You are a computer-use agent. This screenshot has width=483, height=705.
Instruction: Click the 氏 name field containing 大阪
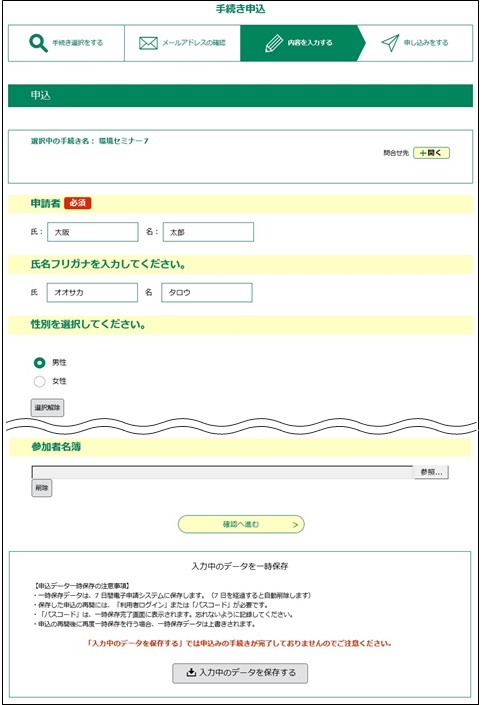[x=93, y=232]
